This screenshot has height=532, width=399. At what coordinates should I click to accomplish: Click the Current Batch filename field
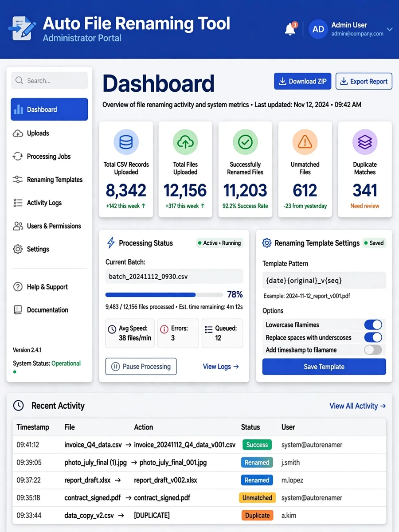point(174,277)
